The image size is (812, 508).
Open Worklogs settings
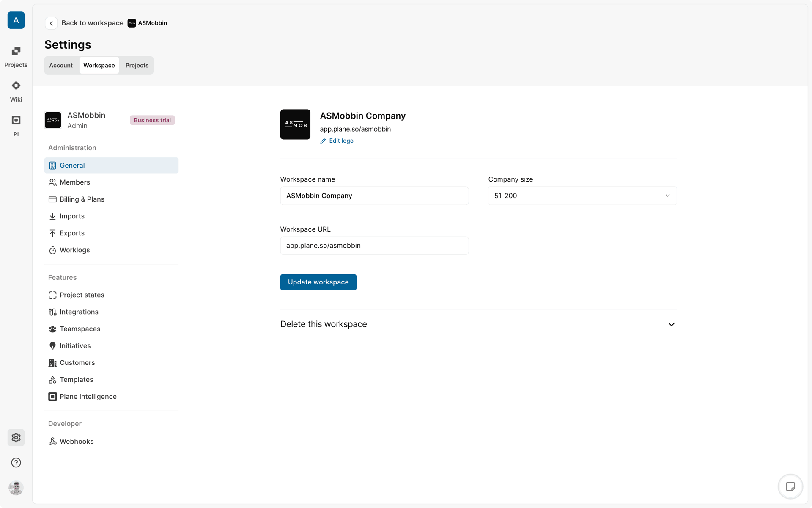[x=111, y=250]
